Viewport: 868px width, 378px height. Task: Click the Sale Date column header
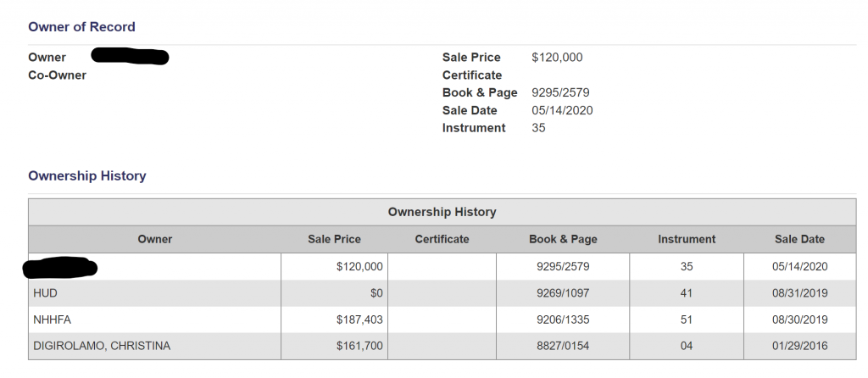click(x=799, y=240)
